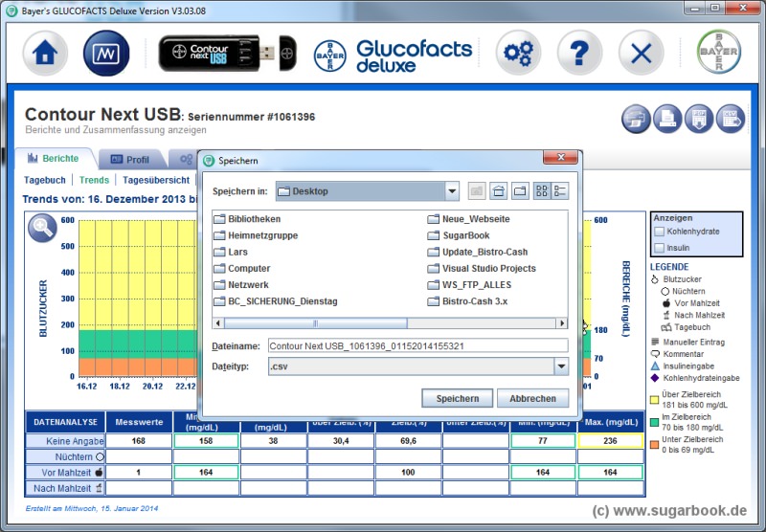The width and height of the screenshot is (766, 532).
Task: Expand the Dateityp .csv dropdown
Action: point(561,366)
